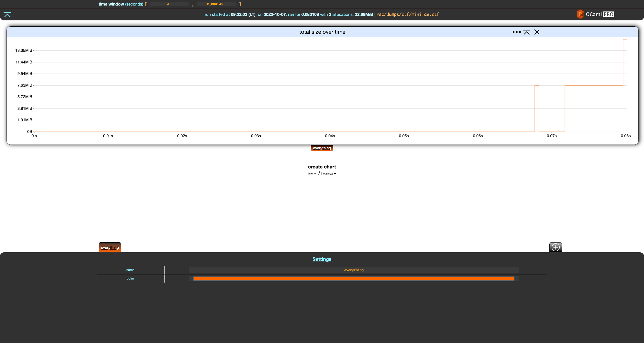This screenshot has width=644, height=343.
Task: Focus the filter name field 'everything'
Action: point(354,270)
